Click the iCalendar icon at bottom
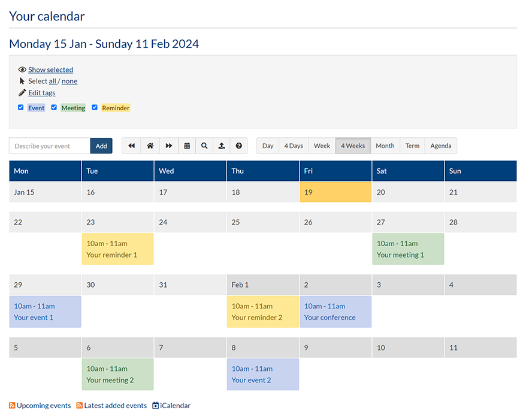The image size is (526, 420). [x=156, y=406]
